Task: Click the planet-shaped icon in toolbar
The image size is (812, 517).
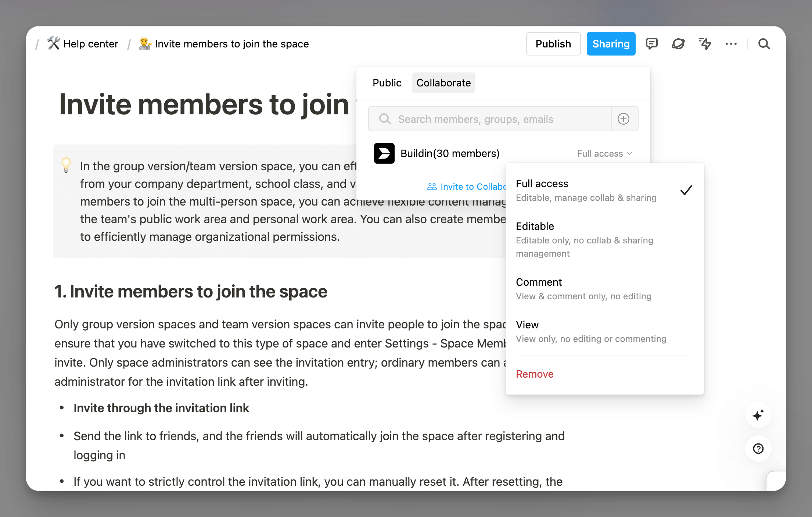Action: (x=678, y=44)
